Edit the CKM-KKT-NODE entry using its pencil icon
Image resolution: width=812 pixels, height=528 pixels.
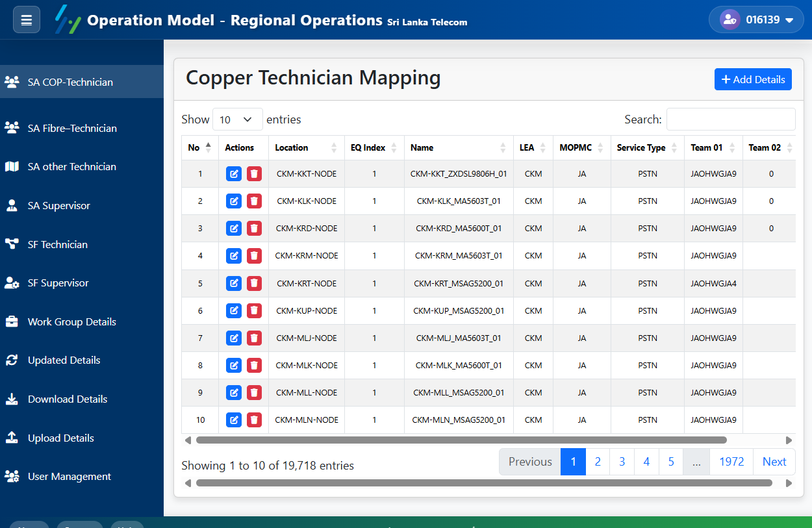(x=233, y=173)
